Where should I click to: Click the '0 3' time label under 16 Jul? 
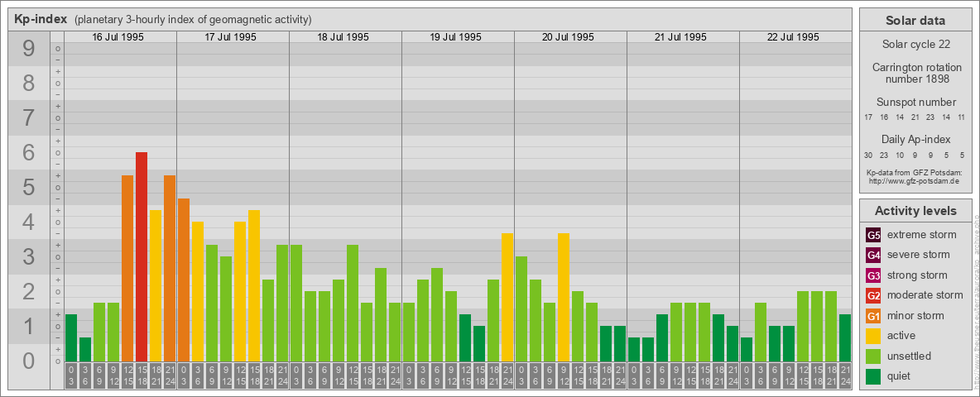[x=71, y=375]
